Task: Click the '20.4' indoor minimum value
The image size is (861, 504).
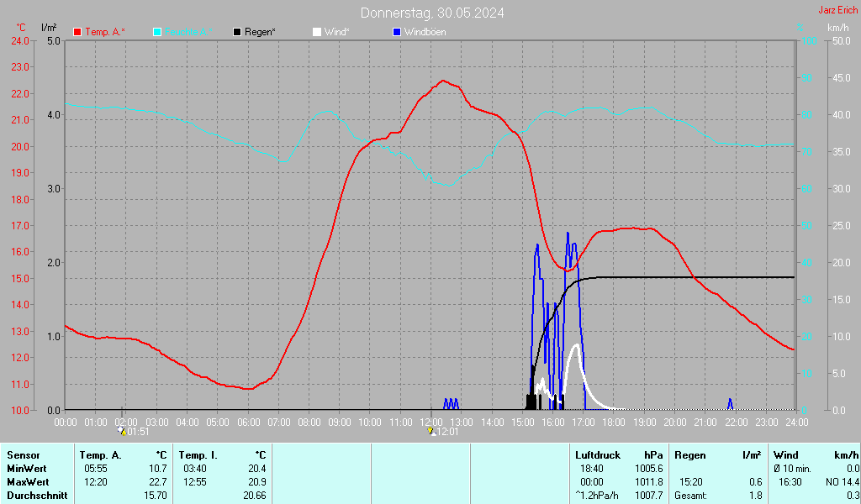Action: click(x=257, y=469)
